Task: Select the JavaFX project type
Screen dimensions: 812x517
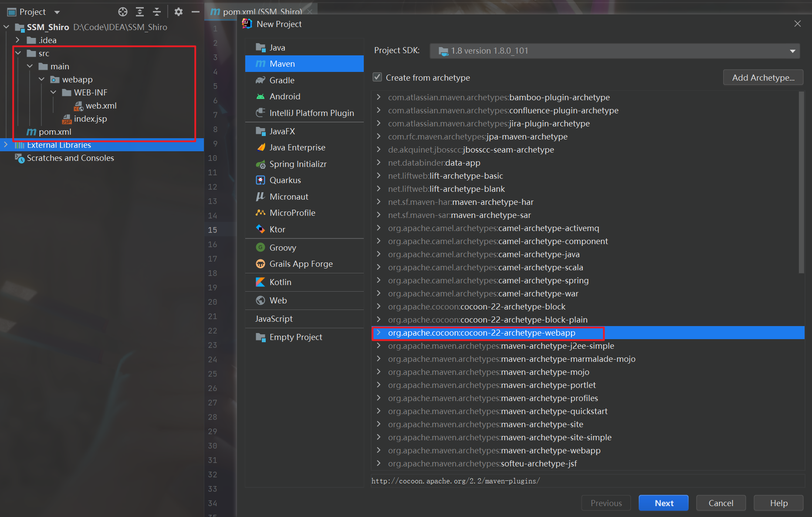Action: coord(304,131)
